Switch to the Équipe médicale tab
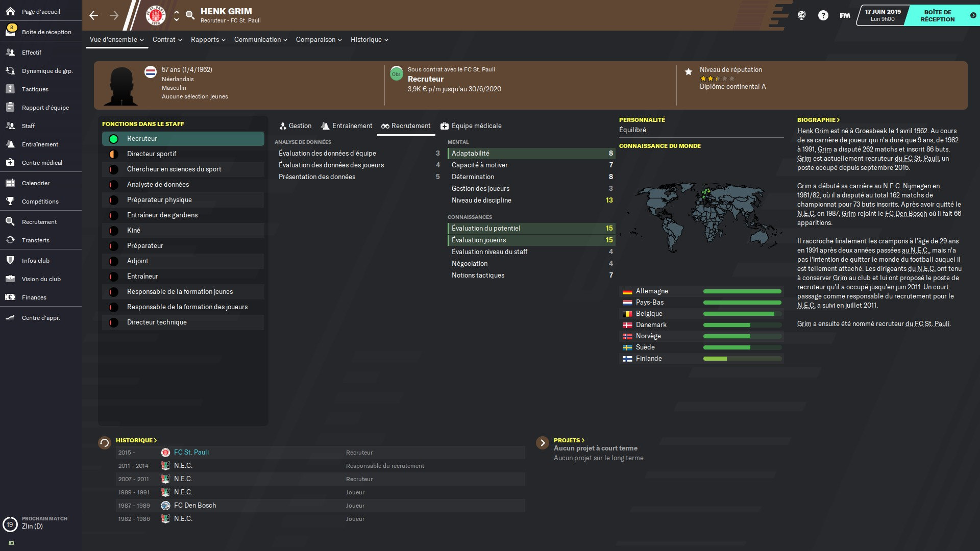The height and width of the screenshot is (551, 980). click(x=471, y=126)
